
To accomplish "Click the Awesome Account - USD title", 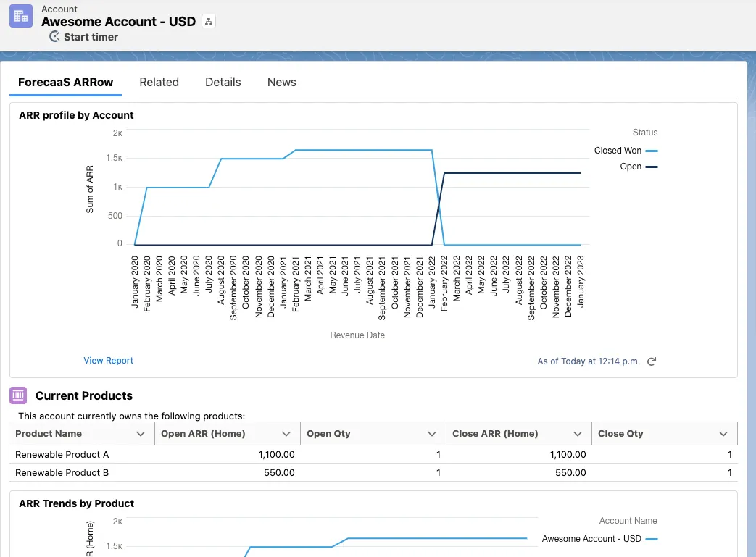I will click(119, 22).
